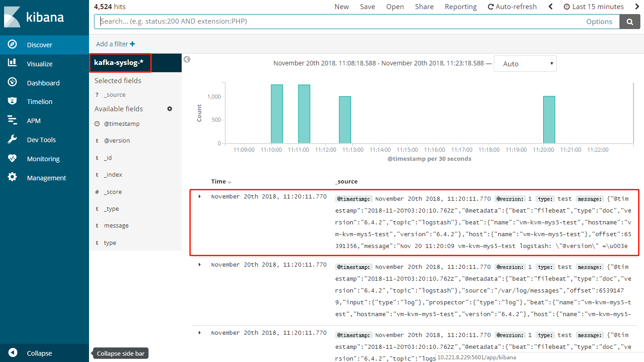Open Management via its gear icon
Viewport: 644px width, 362px height.
(13, 178)
